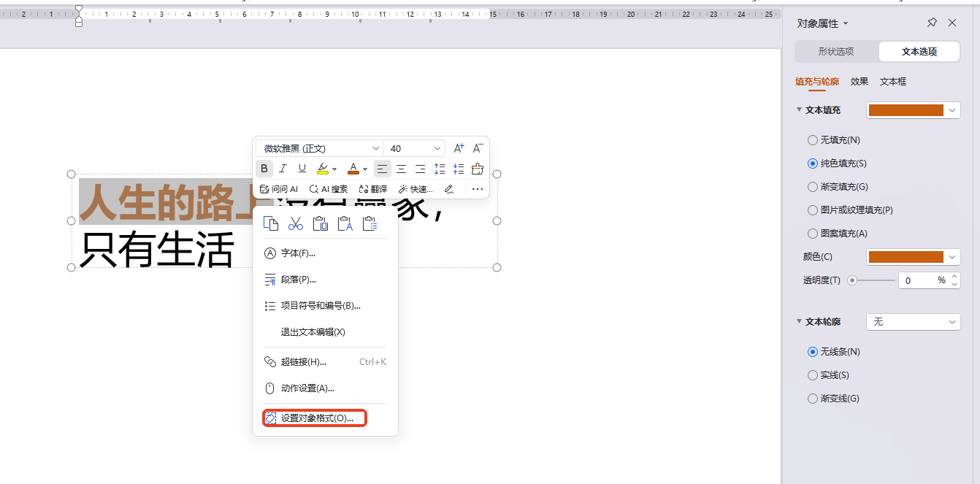Select 纯色填充(S) radio option
This screenshot has width=980, height=484.
pos(837,164)
